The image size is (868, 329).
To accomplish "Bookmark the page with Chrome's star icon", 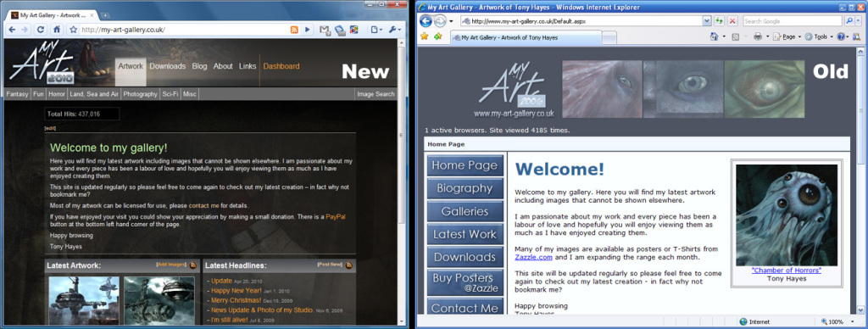I will (x=73, y=30).
